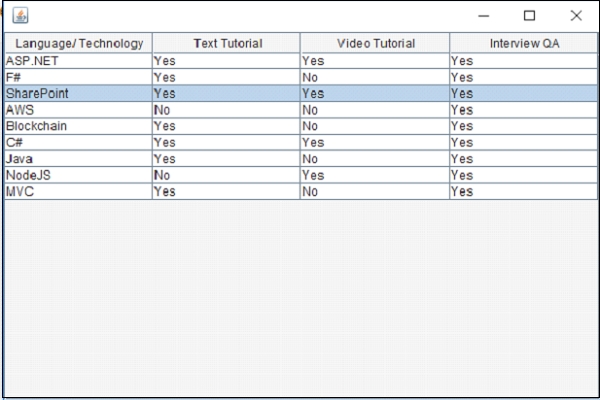
Task: Maximize the window
Action: click(x=530, y=15)
